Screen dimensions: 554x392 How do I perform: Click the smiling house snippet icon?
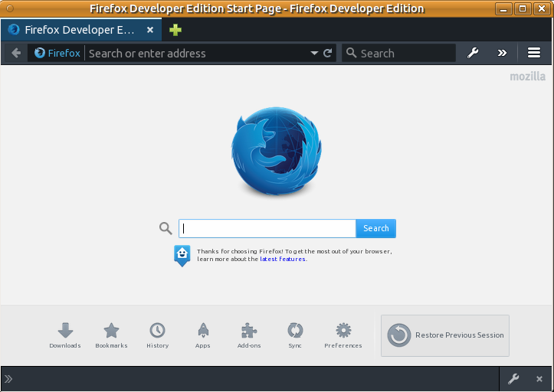(182, 256)
